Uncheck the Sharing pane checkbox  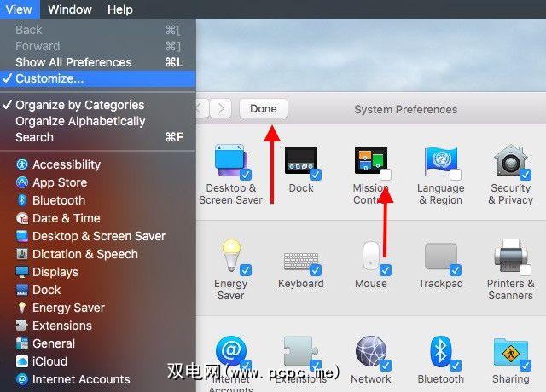(526, 366)
